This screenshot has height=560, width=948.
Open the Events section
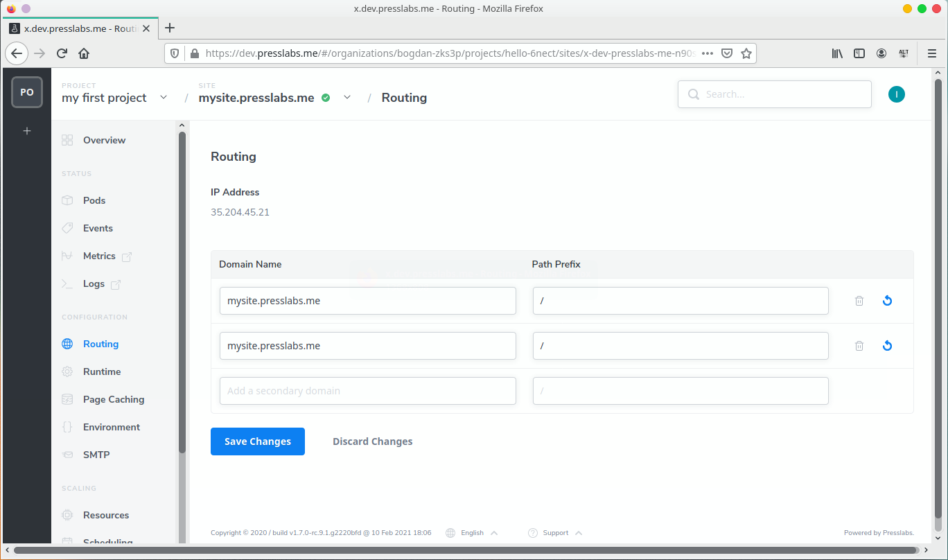pyautogui.click(x=98, y=228)
